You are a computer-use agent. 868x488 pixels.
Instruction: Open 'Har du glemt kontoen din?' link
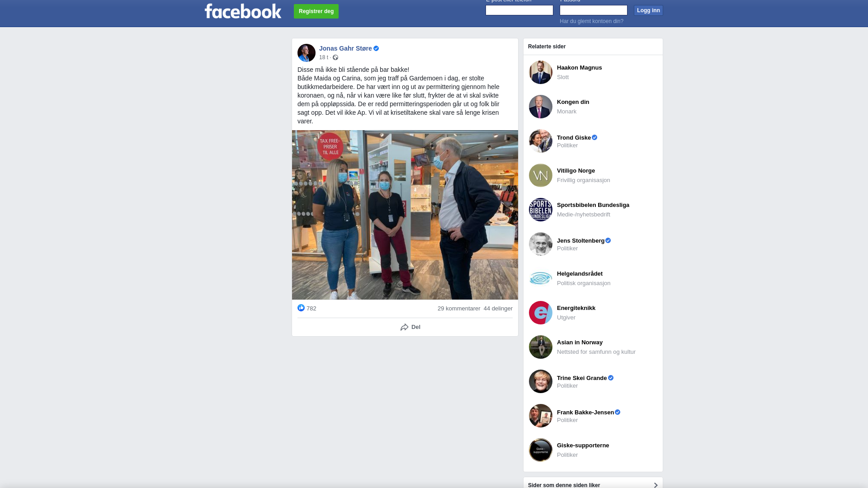tap(591, 21)
